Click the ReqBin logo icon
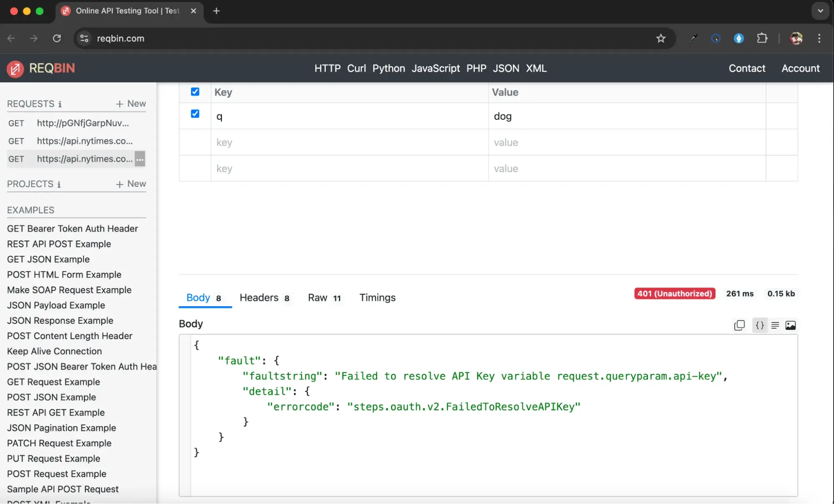This screenshot has height=504, width=834. (15, 69)
